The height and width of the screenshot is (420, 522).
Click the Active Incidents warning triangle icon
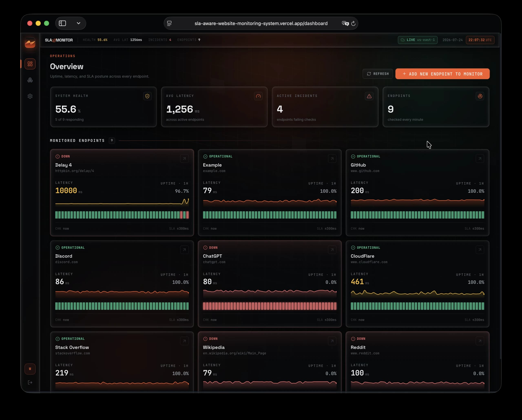coord(369,96)
